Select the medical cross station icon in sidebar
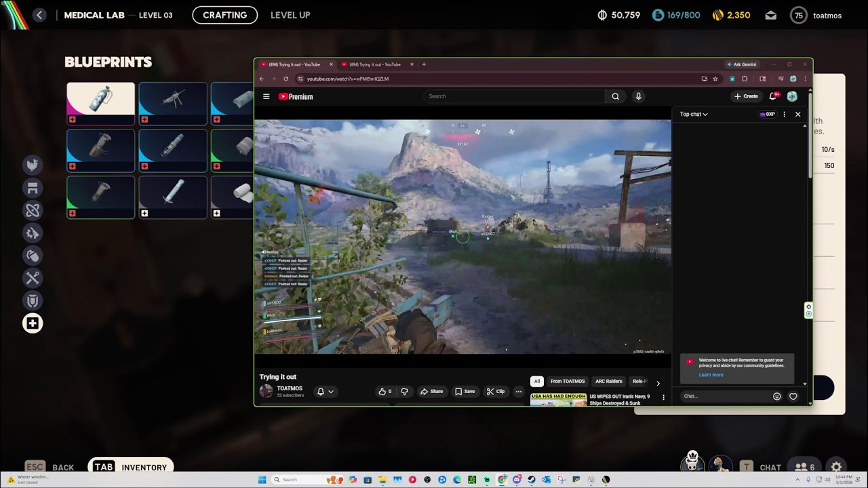 [33, 323]
